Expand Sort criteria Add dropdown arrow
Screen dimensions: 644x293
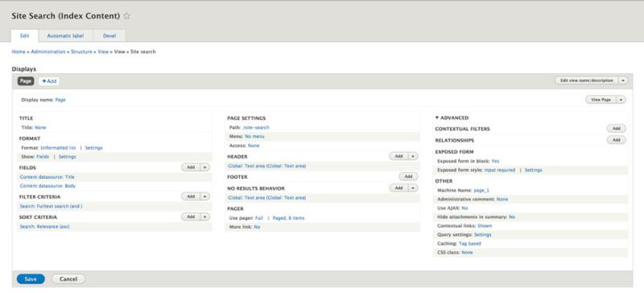pyautogui.click(x=205, y=217)
